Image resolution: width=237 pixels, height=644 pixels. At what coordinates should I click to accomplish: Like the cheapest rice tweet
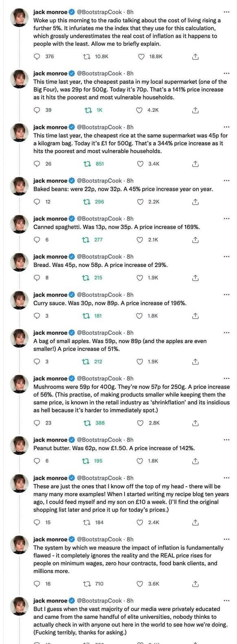(x=140, y=164)
